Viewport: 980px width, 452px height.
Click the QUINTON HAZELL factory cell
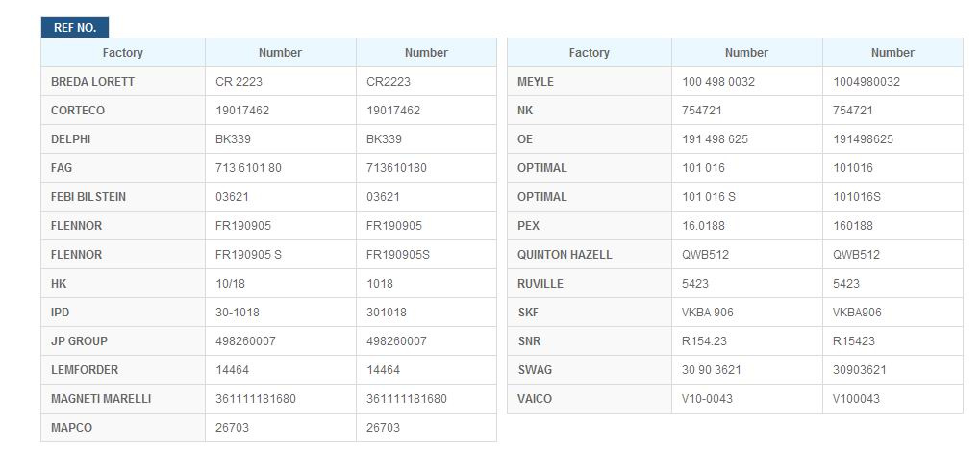pos(590,255)
